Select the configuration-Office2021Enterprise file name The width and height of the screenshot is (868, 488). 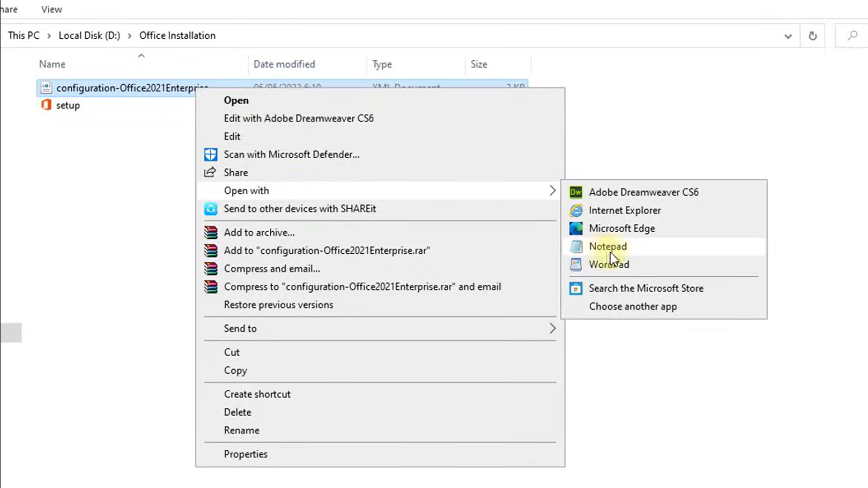(x=132, y=88)
